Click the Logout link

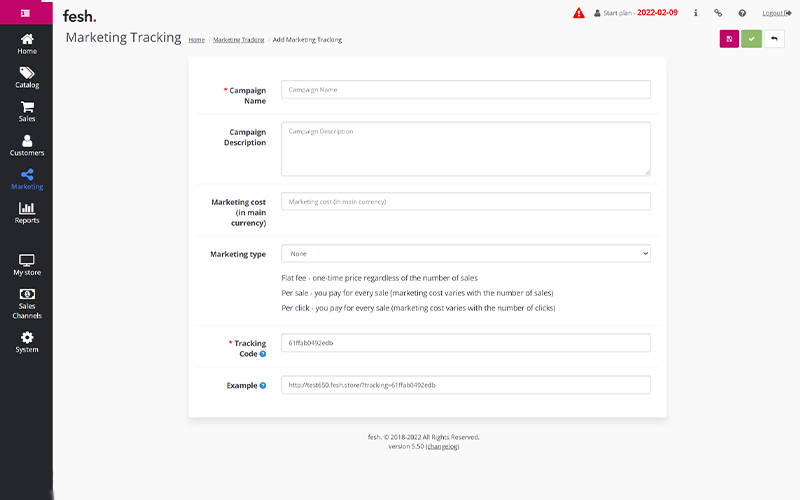(x=773, y=14)
